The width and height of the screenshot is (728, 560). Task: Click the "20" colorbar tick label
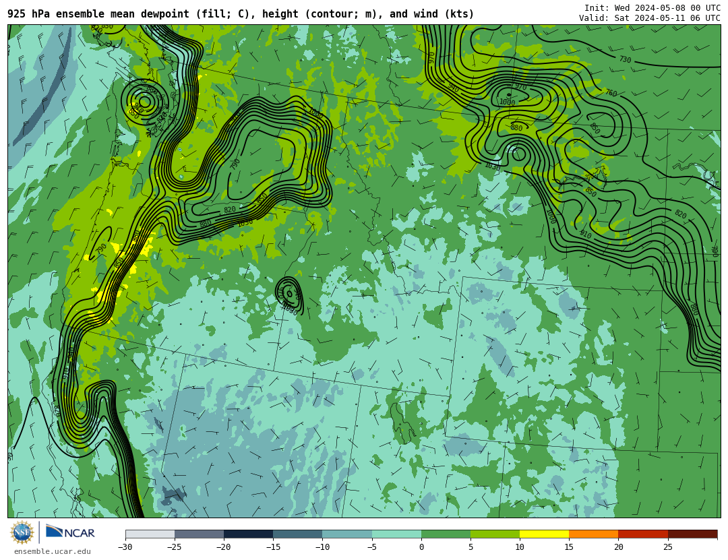pos(618,547)
